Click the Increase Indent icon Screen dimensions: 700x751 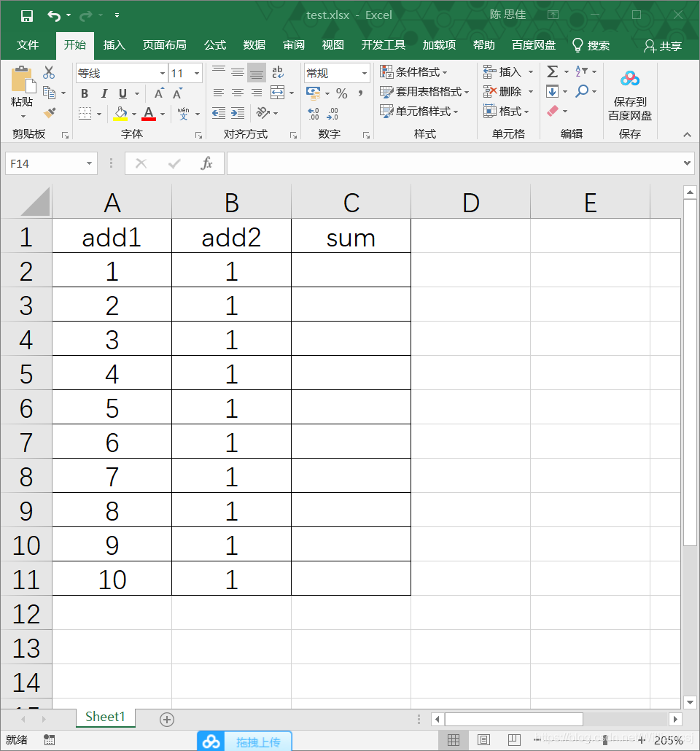238,113
